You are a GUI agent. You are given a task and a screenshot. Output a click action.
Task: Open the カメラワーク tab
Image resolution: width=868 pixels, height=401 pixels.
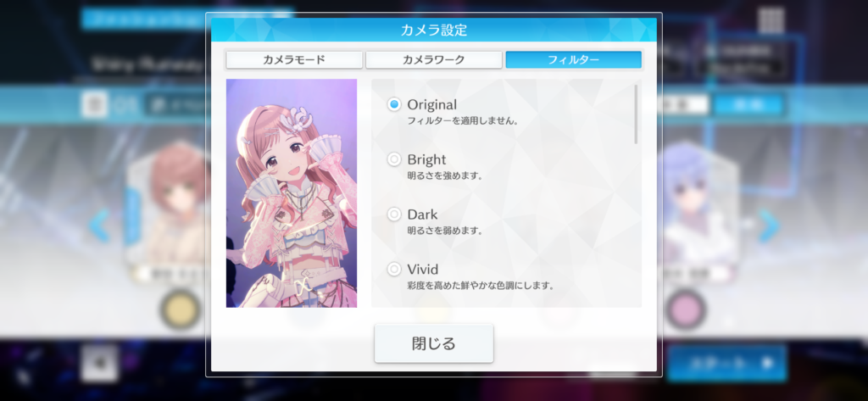(x=434, y=60)
